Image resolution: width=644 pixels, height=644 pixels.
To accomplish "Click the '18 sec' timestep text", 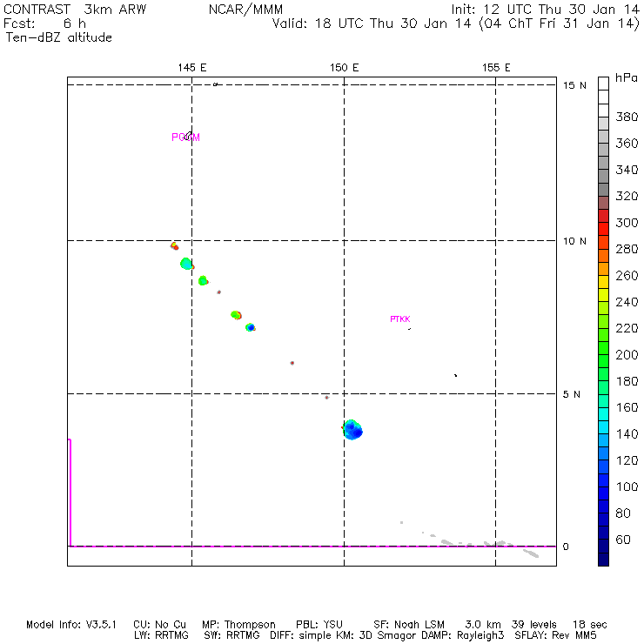I will [x=590, y=625].
